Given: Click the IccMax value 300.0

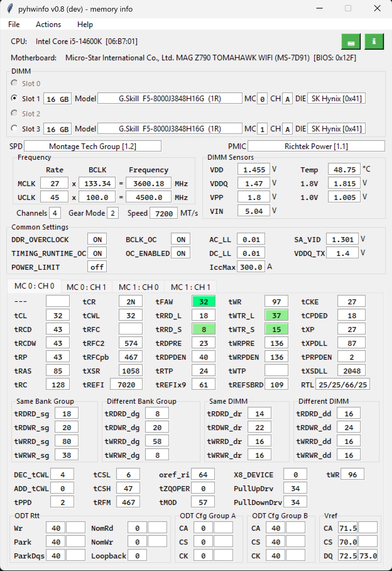Looking at the screenshot, I should (251, 267).
